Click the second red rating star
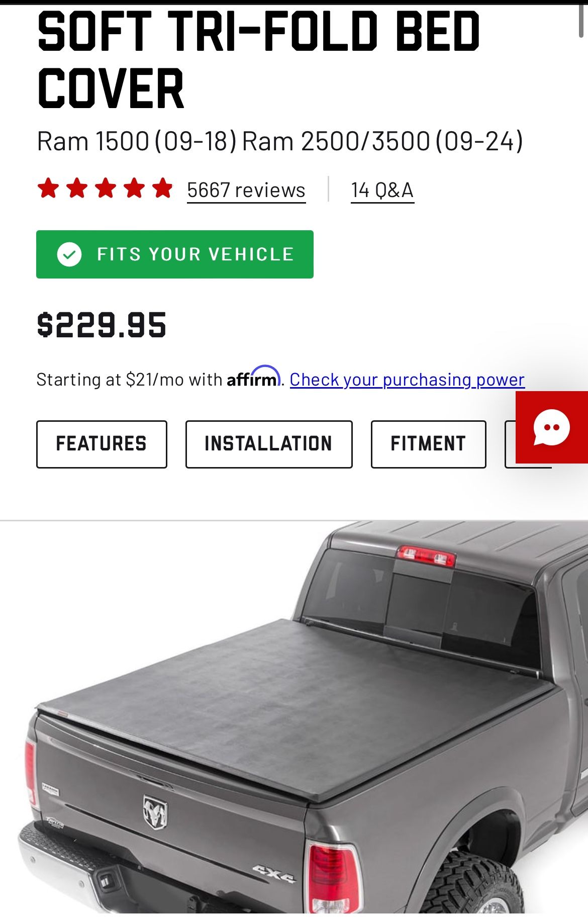The height and width of the screenshot is (919, 588). point(77,189)
